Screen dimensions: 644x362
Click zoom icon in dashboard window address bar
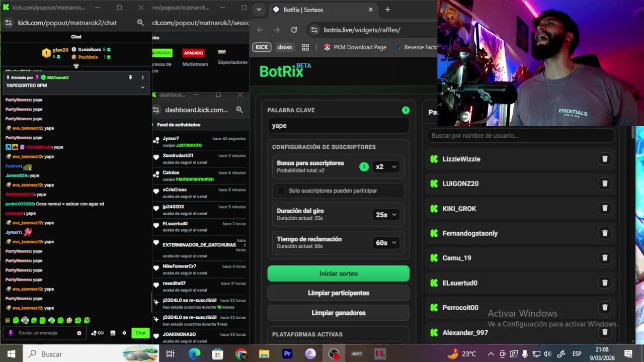tap(239, 110)
